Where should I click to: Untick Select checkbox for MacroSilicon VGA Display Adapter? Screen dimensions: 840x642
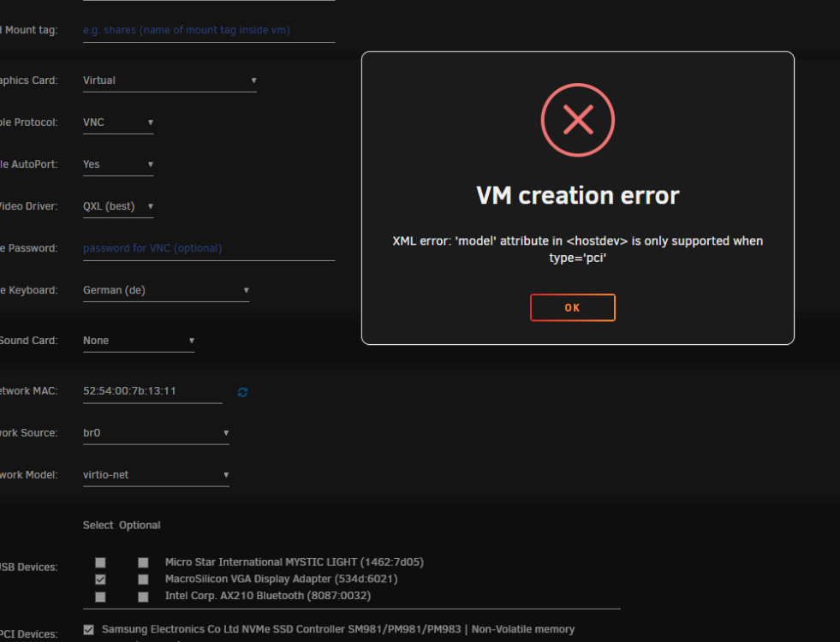tap(100, 580)
